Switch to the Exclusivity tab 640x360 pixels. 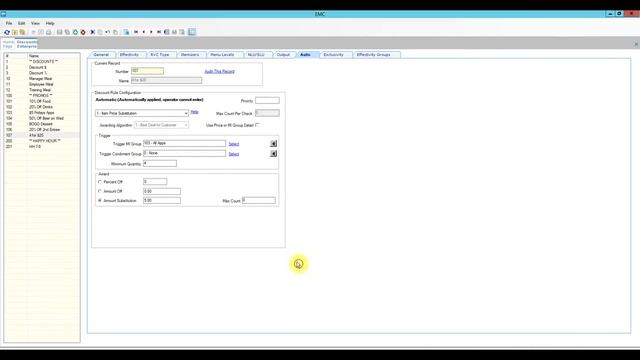pos(333,54)
